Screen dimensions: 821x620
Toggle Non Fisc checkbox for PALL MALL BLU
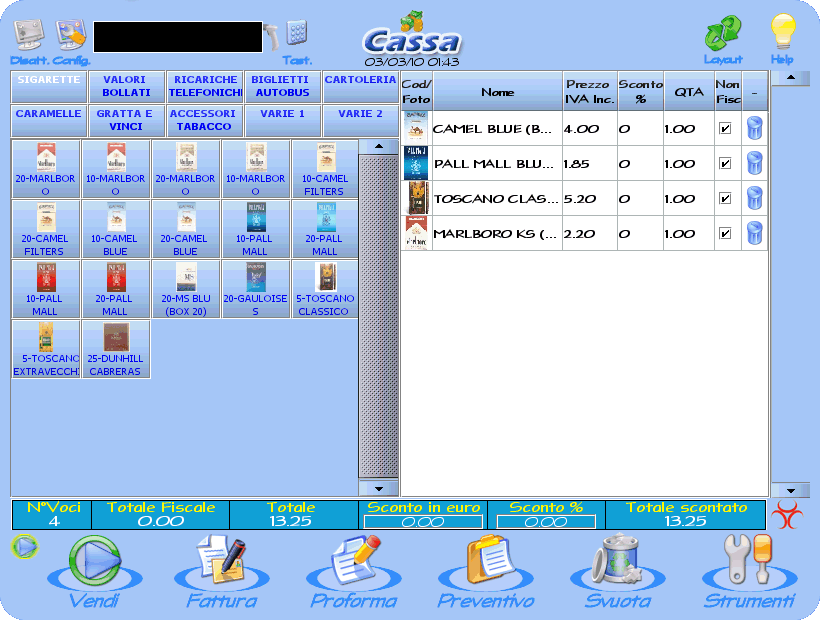click(725, 163)
